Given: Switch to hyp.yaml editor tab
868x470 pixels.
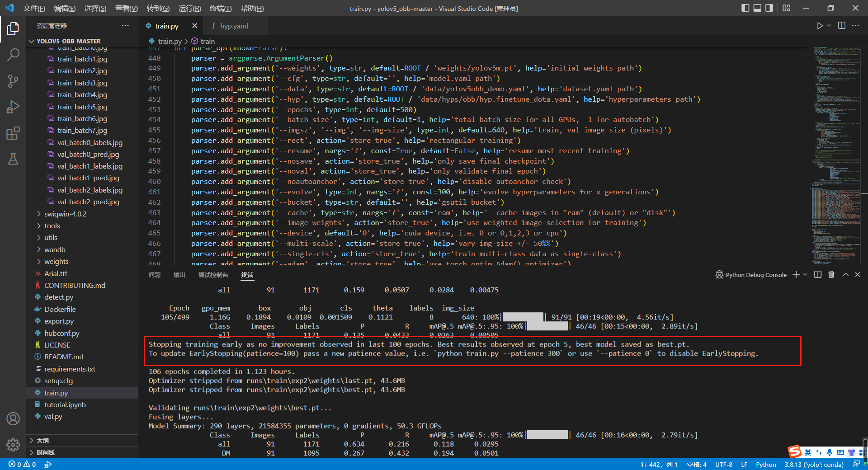Looking at the screenshot, I should coord(234,26).
